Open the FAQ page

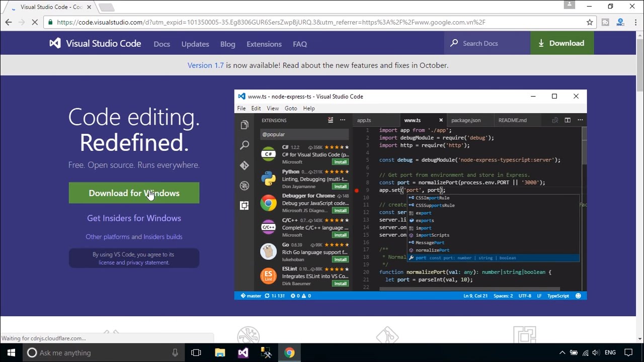pyautogui.click(x=300, y=44)
